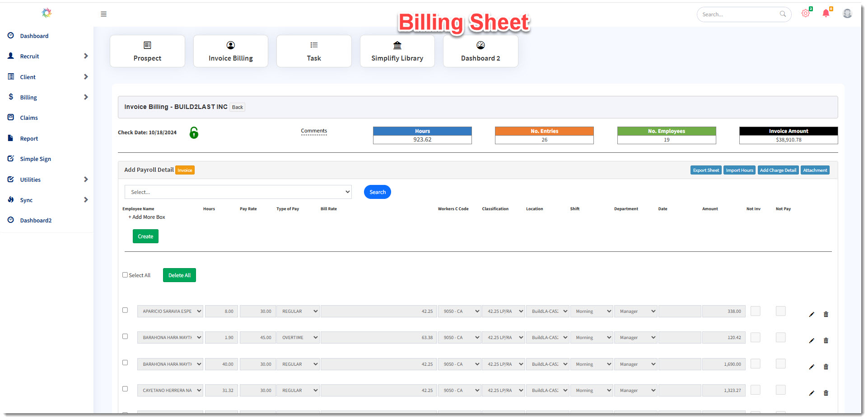868x420 pixels.
Task: Click the Export Sheet button
Action: (x=705, y=170)
